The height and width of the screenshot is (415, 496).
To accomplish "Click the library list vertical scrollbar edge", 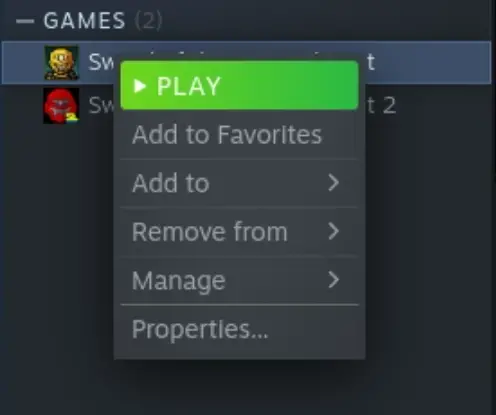I will tap(492, 207).
